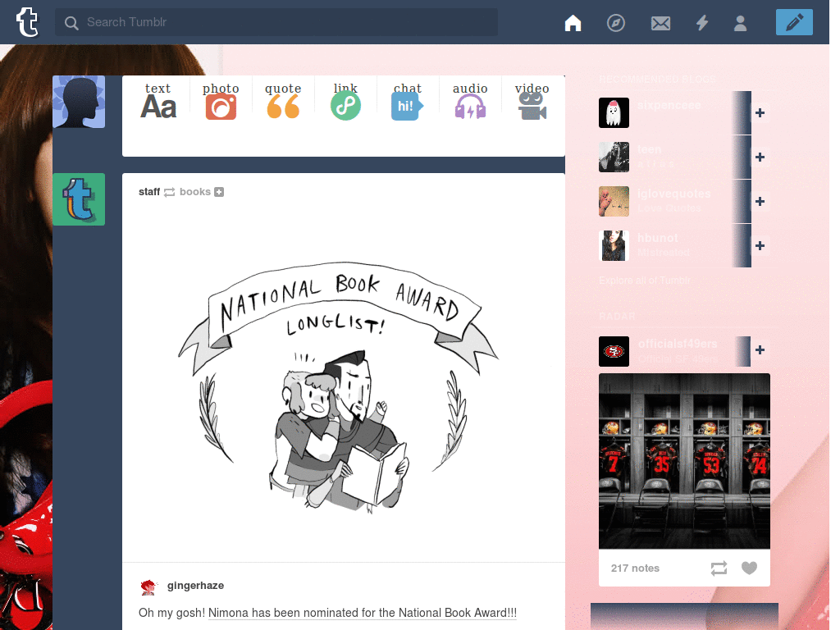Go to the Home dashboard icon

click(573, 23)
